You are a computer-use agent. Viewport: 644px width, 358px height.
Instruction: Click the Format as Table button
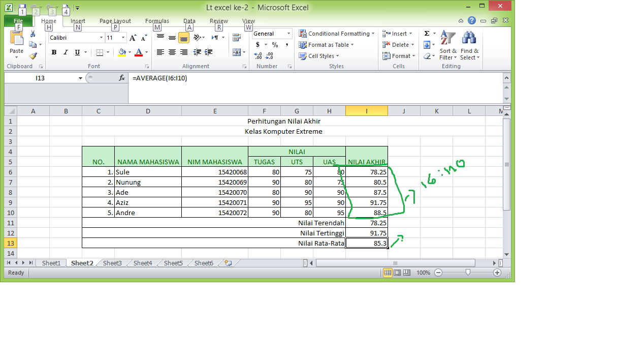[326, 45]
